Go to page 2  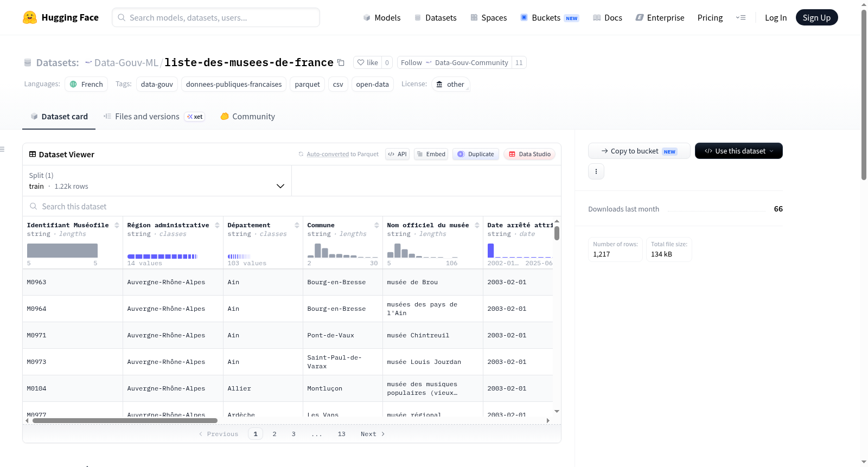point(275,434)
